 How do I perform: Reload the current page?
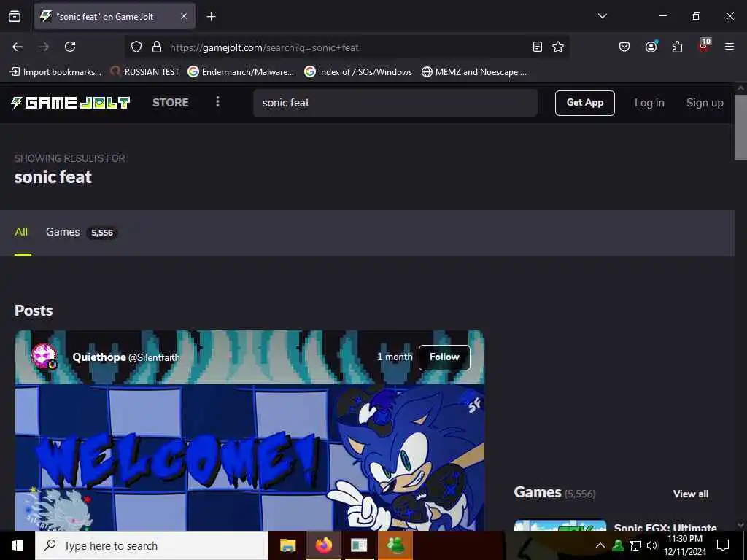tap(70, 47)
